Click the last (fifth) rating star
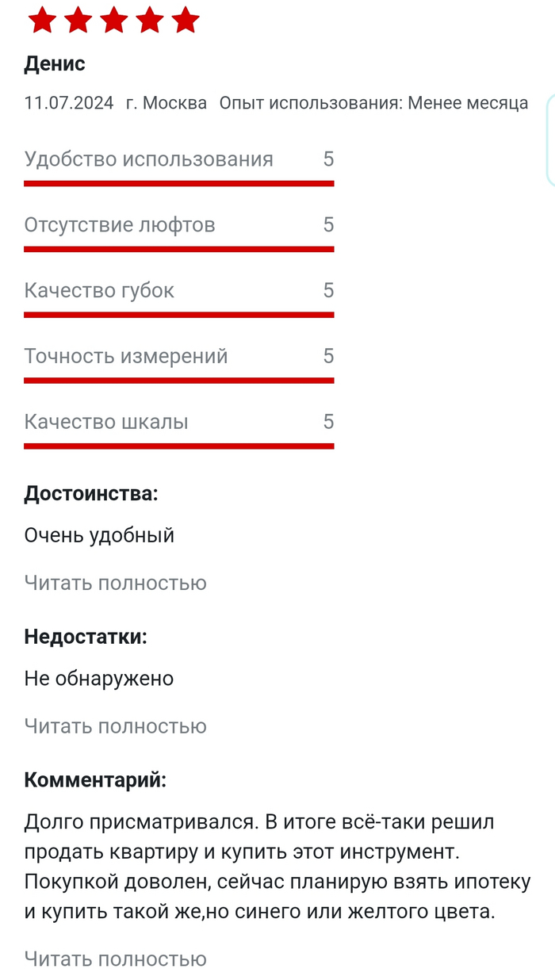The height and width of the screenshot is (980, 555). pos(185,21)
